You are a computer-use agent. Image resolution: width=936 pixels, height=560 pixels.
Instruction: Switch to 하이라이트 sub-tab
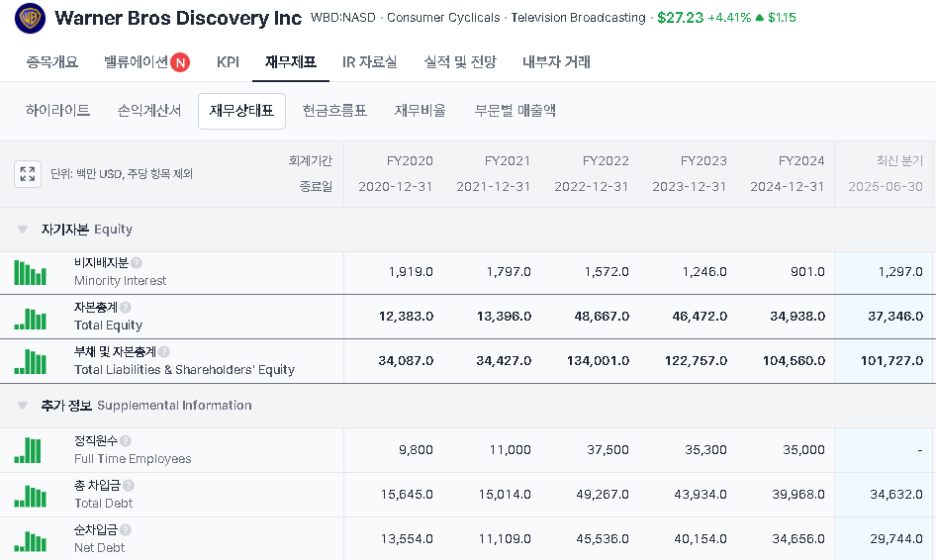click(x=58, y=111)
